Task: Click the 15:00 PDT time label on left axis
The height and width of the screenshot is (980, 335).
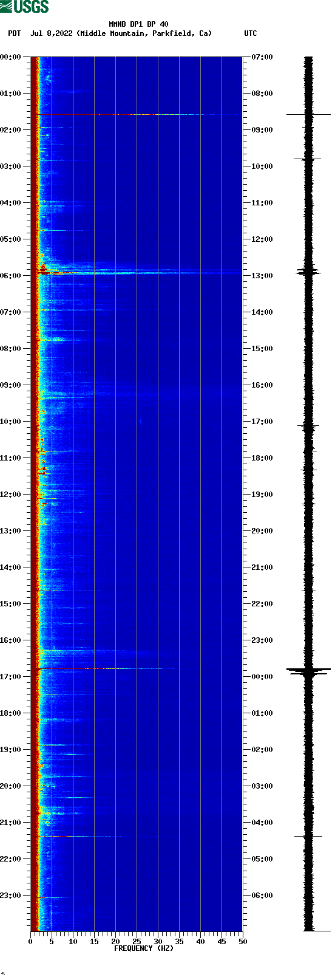Action: point(11,604)
